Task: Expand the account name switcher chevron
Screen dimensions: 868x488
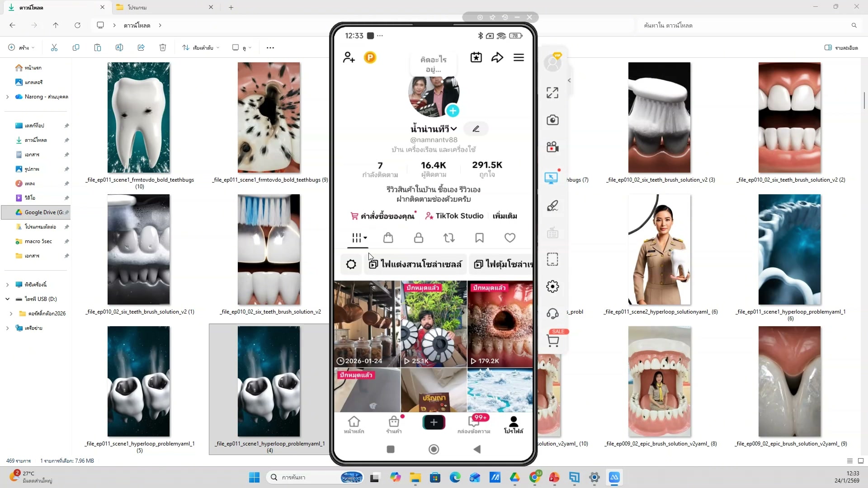Action: coord(454,129)
